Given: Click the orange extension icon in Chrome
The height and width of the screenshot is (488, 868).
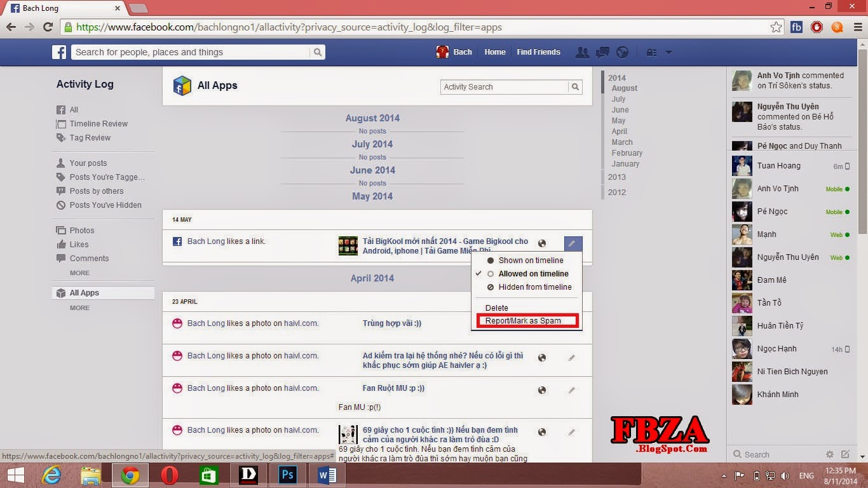Looking at the screenshot, I should point(837,27).
